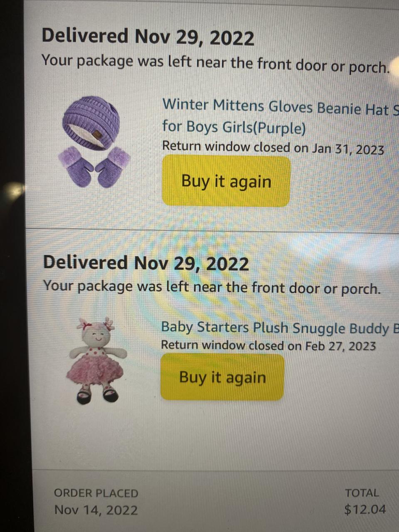Click Return window closed Jan 31, 2023 text
Viewport: 399px width, 532px height.
(273, 148)
